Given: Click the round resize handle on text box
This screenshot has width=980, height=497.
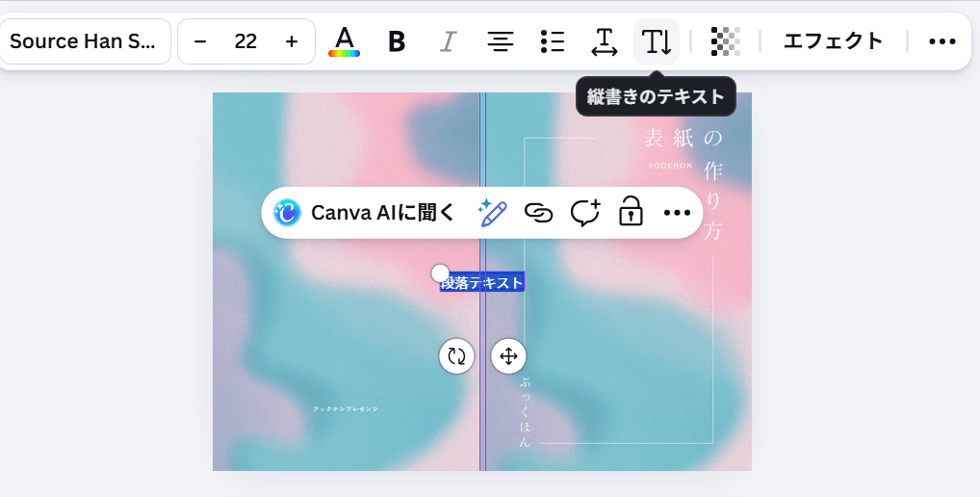Looking at the screenshot, I should 440,274.
